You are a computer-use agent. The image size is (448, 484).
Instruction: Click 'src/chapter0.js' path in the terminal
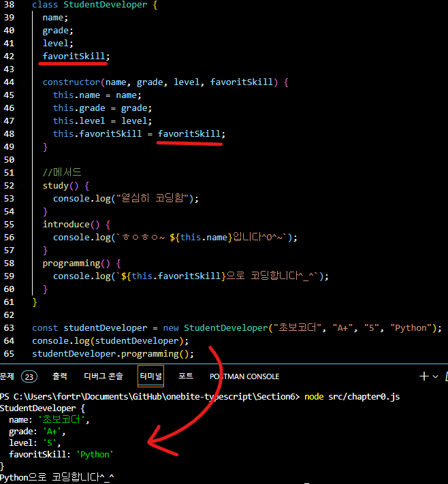364,397
